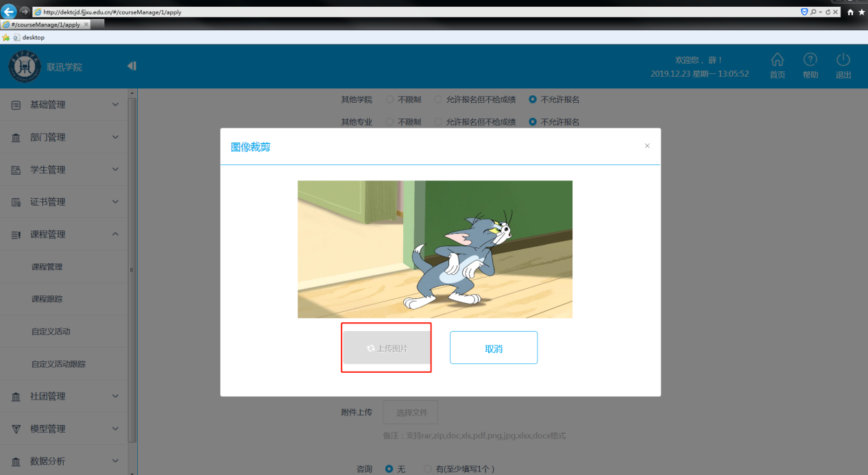Click the 取消 cancel button

[494, 348]
